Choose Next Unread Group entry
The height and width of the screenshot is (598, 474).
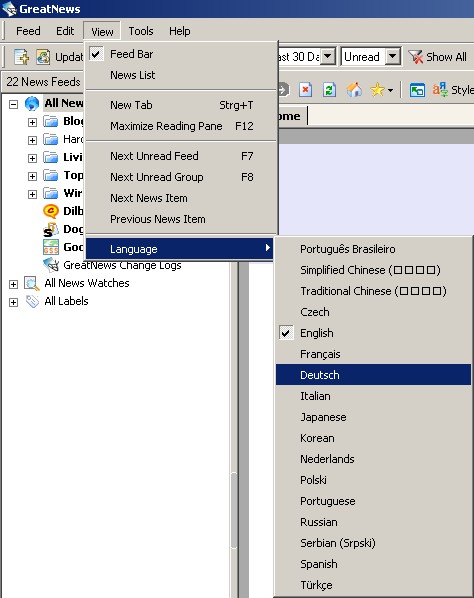[x=182, y=177]
